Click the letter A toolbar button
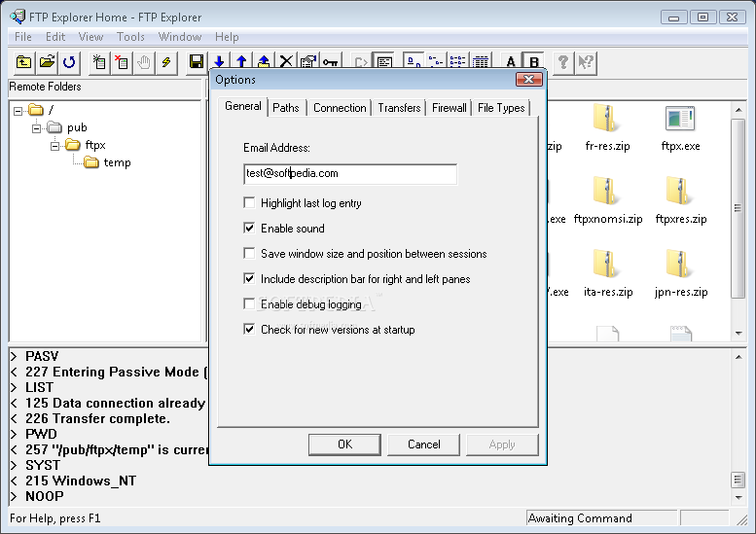The height and width of the screenshot is (534, 756). click(x=511, y=61)
